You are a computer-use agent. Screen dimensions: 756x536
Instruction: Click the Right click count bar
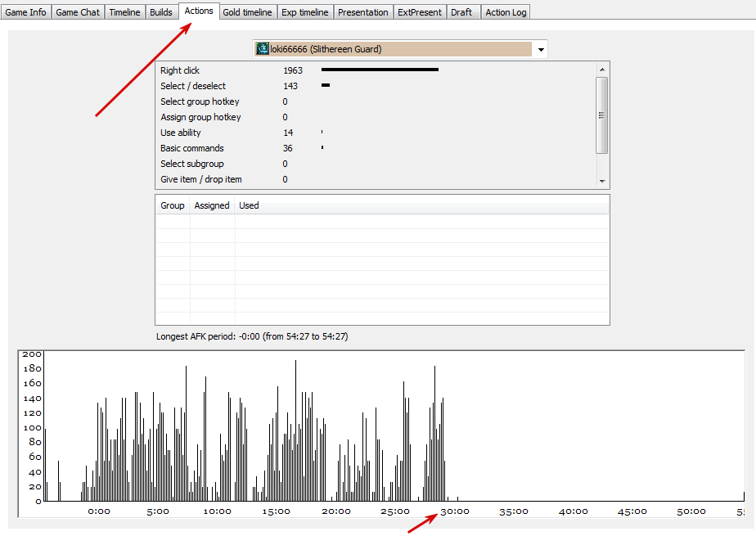pos(380,70)
